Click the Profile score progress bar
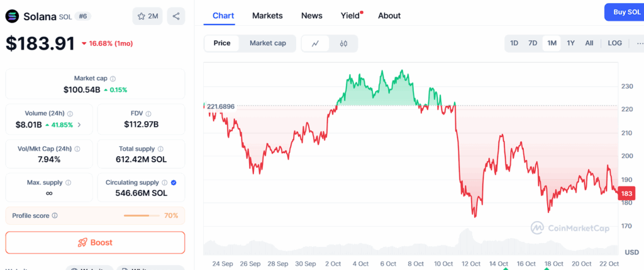 point(143,215)
